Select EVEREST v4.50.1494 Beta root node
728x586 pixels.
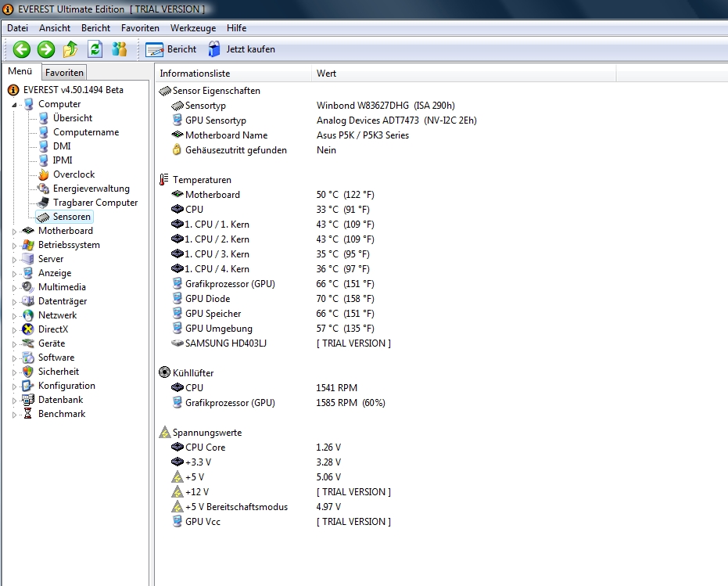pos(73,90)
